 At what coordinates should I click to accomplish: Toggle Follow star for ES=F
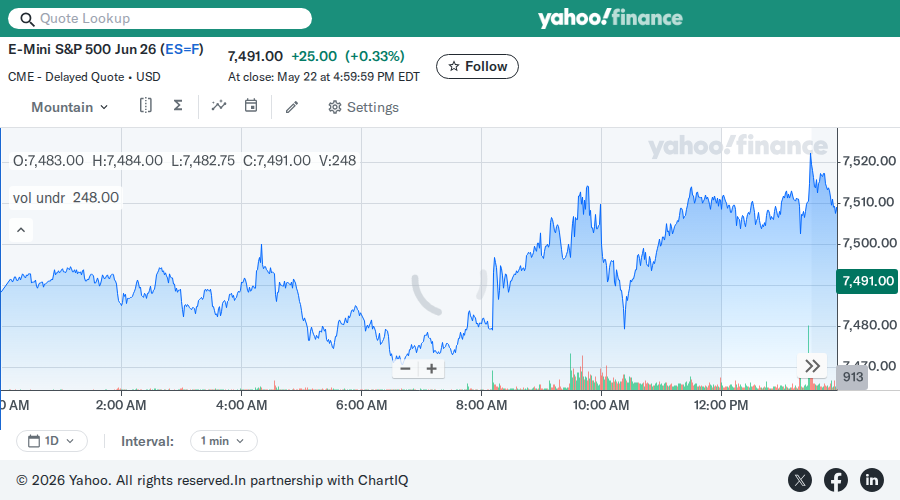[477, 67]
